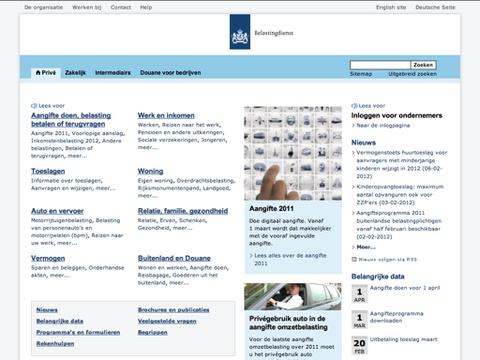480x360 pixels.
Task: Click the Zoeken search button
Action: [x=423, y=65]
